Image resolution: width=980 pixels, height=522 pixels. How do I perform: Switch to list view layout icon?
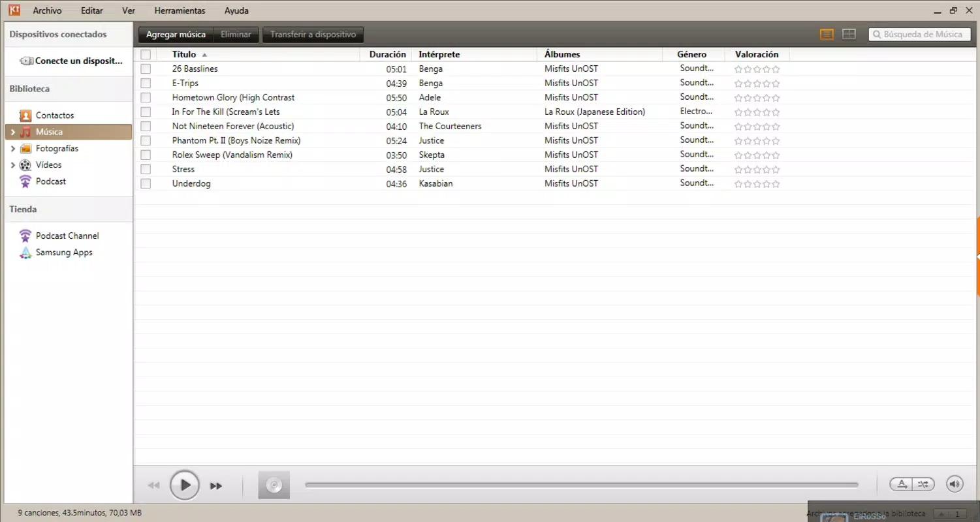coord(827,35)
